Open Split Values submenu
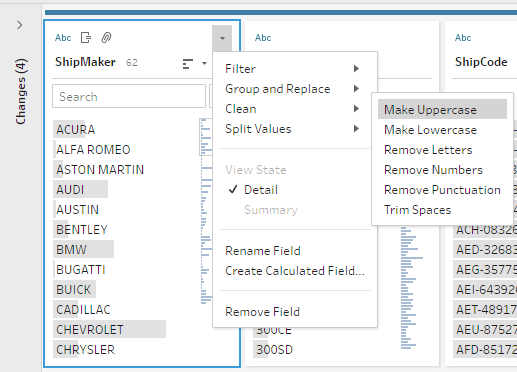The width and height of the screenshot is (517, 372). pyautogui.click(x=295, y=129)
